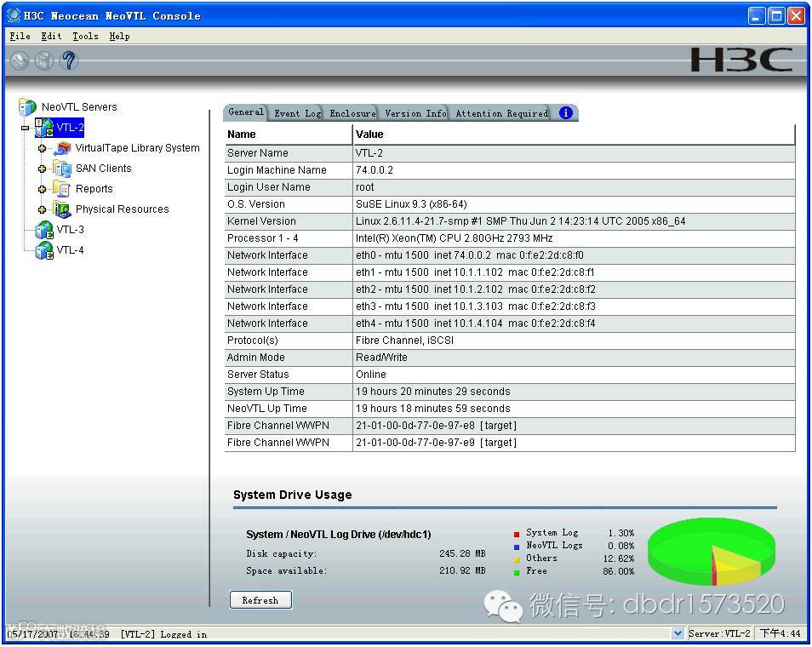Viewport: 812px width, 647px height.
Task: Click the Kernel Version row
Action: click(510, 221)
